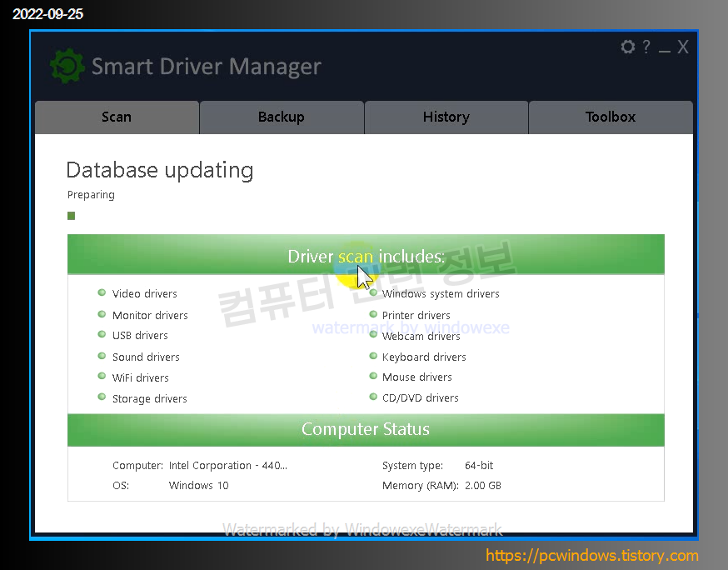Select "Webcam drivers" list entry
The height and width of the screenshot is (570, 728).
pos(421,337)
